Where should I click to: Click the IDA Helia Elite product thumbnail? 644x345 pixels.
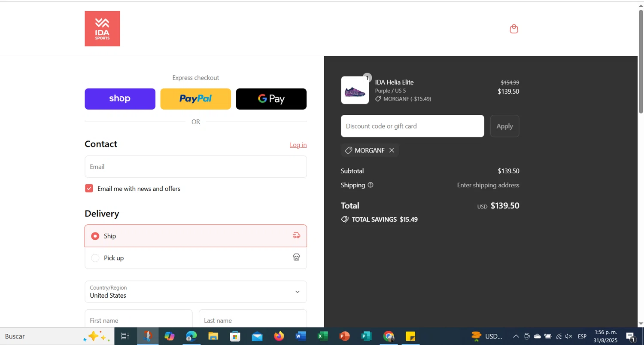[x=355, y=90]
